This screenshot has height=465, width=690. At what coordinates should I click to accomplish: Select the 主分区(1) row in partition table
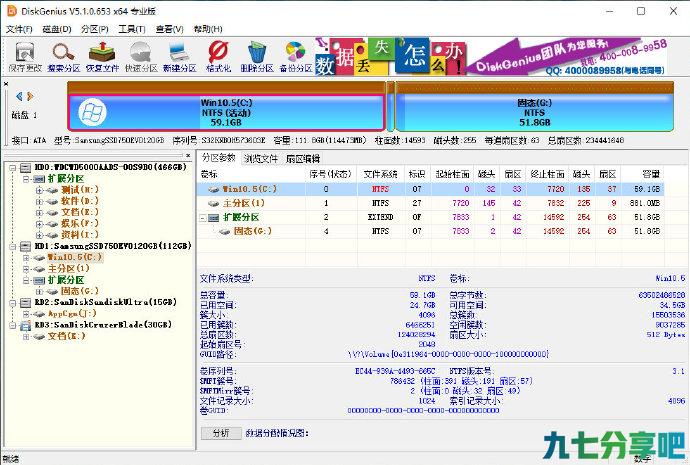coord(430,203)
